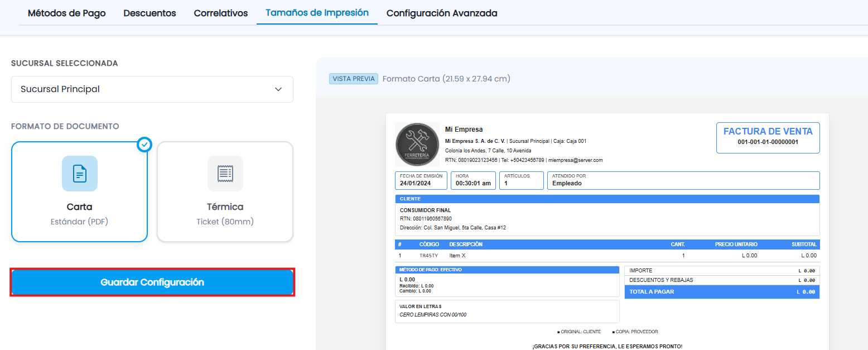Click the blue checkmark badge on Carta
Viewport: 868px width, 350px height.
pyautogui.click(x=144, y=145)
